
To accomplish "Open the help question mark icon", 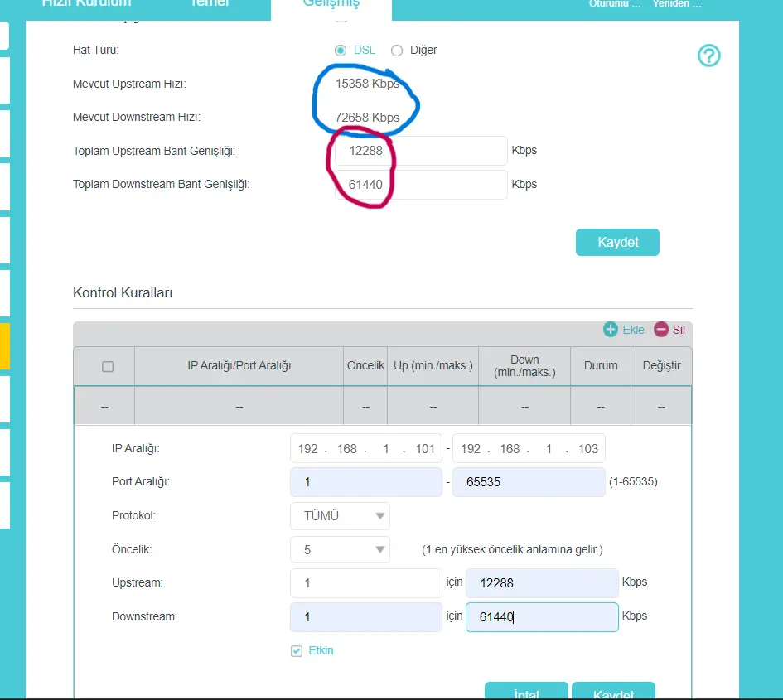I will tap(708, 56).
